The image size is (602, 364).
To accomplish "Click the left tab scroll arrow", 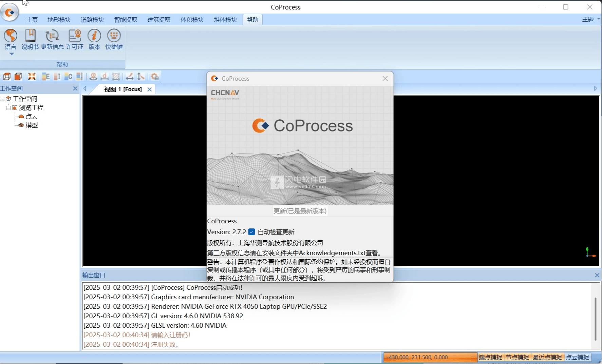I will coord(85,89).
